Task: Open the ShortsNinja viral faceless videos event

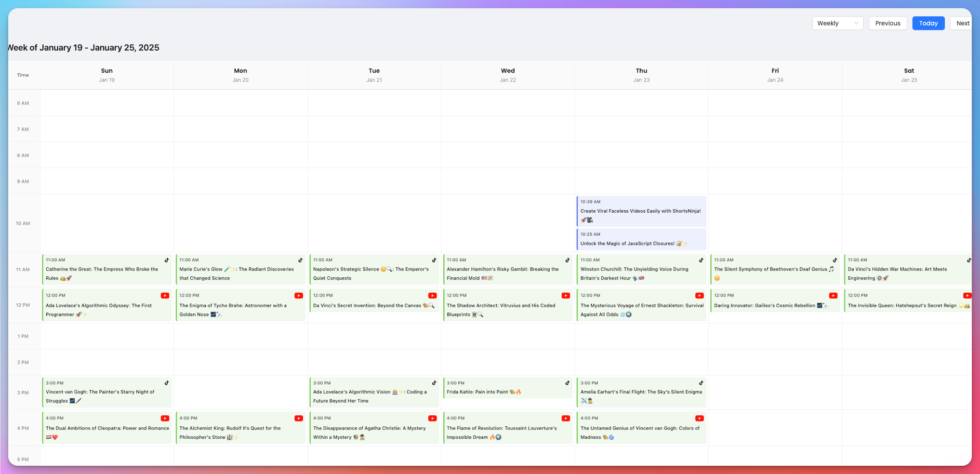Action: coord(641,211)
